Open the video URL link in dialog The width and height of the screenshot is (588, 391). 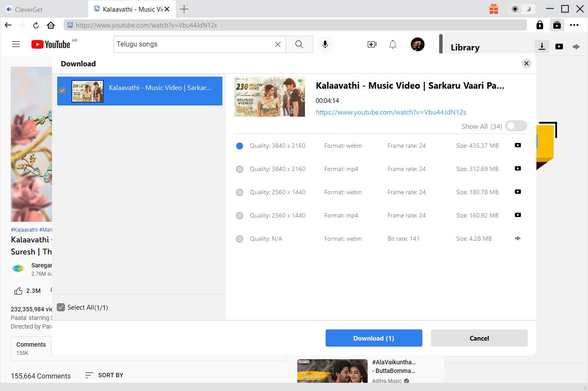point(391,112)
